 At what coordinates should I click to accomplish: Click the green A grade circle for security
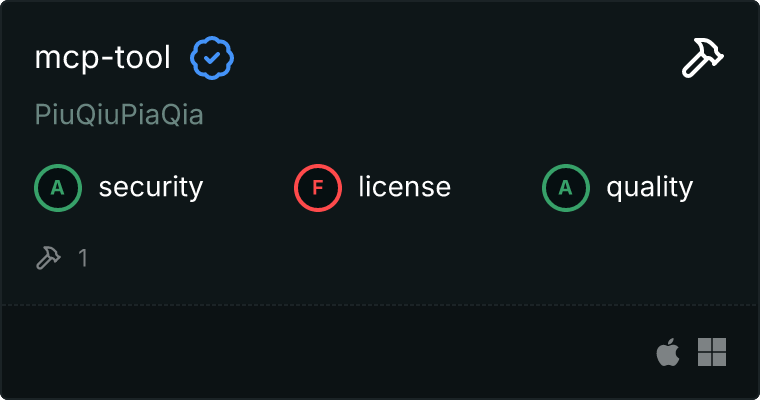(x=58, y=187)
